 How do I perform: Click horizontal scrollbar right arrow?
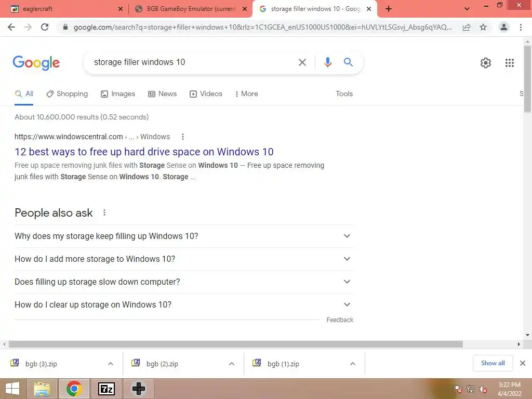coord(519,344)
